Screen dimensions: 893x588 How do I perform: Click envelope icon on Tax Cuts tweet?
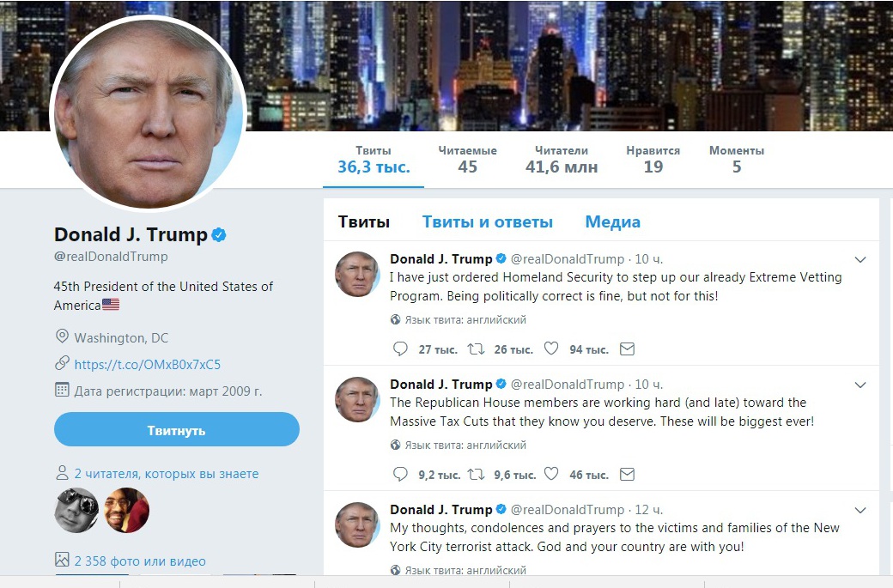point(627,474)
